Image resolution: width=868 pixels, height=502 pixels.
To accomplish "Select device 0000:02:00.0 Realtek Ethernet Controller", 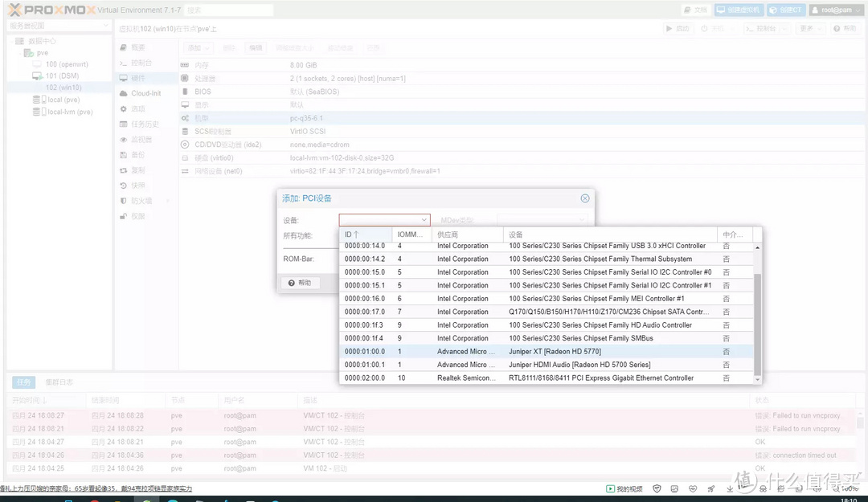I will coord(547,378).
